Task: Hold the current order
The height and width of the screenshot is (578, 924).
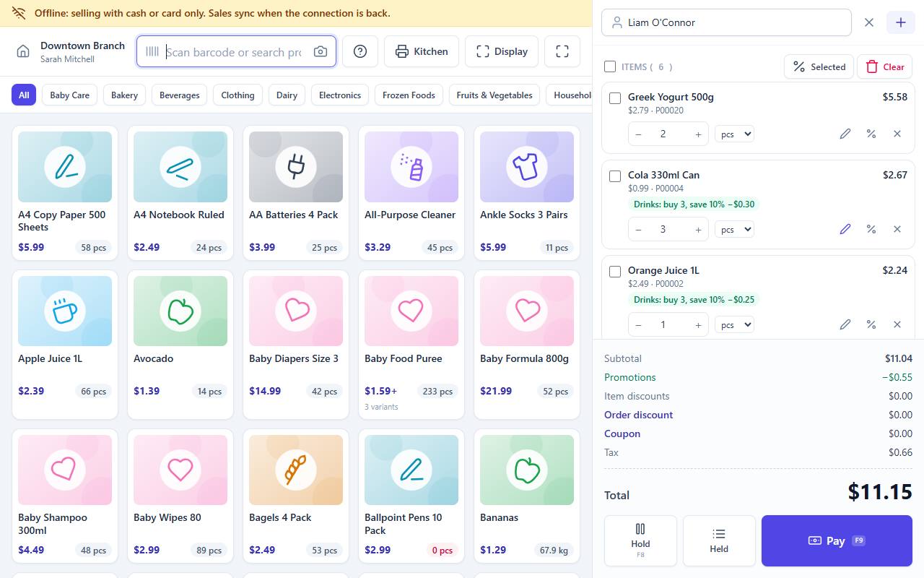Action: click(640, 540)
